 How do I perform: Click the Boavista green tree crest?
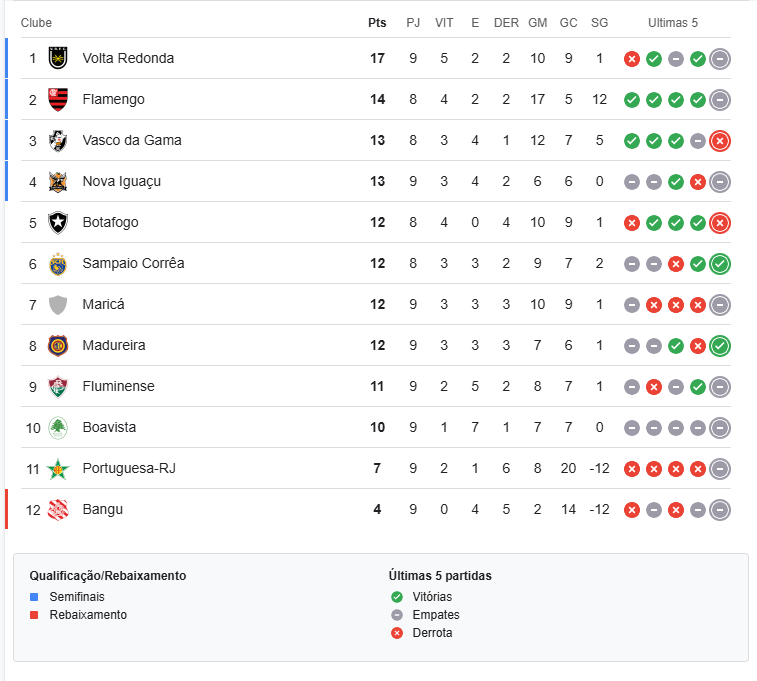click(x=58, y=428)
